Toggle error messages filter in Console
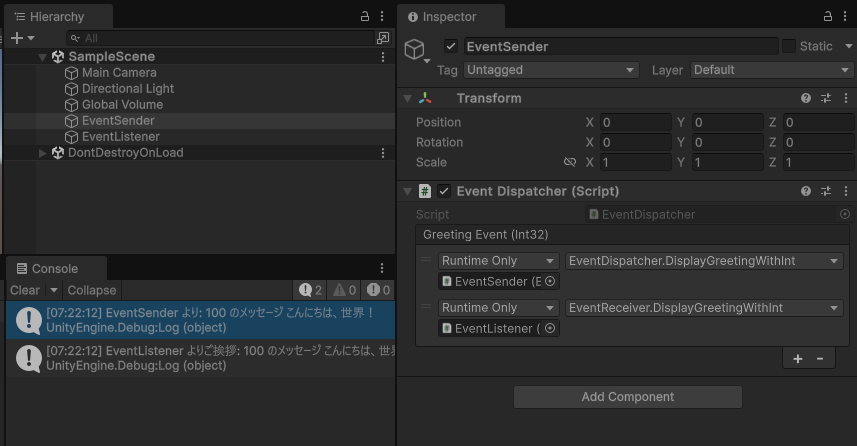 378,290
